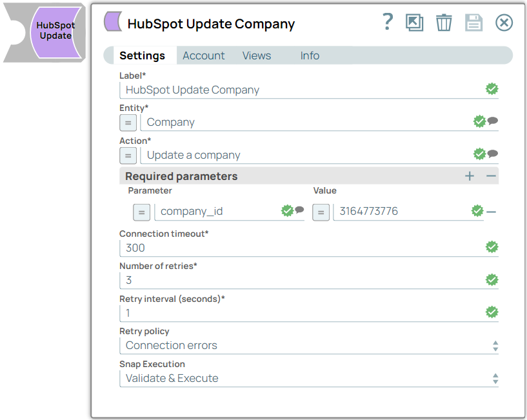Open the Views tab
Image resolution: width=527 pixels, height=420 pixels.
click(x=257, y=55)
